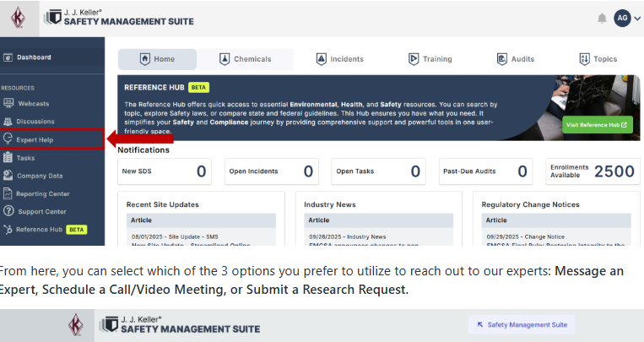Screen dimensions: 644x342
Task: Click the arrow icon on Safety Management Suite link
Action: 479,325
